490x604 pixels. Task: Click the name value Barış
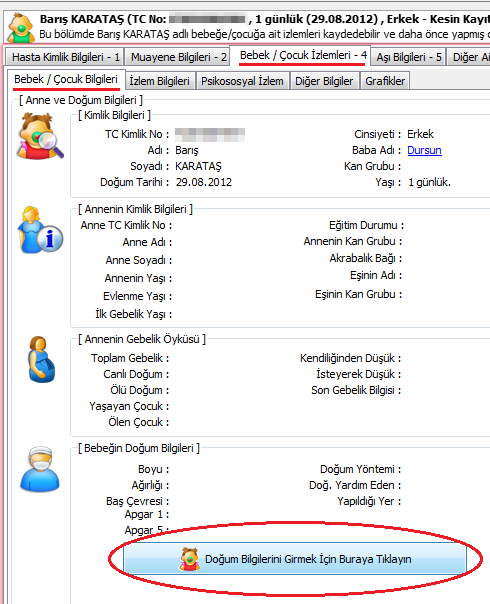(187, 150)
